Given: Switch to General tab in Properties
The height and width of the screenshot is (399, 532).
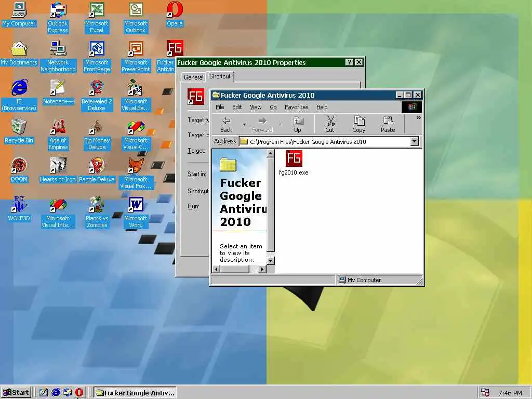Looking at the screenshot, I should pos(193,77).
